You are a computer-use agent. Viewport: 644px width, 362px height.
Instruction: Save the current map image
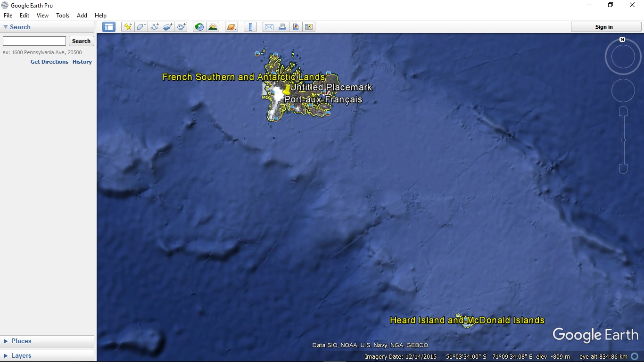309,27
